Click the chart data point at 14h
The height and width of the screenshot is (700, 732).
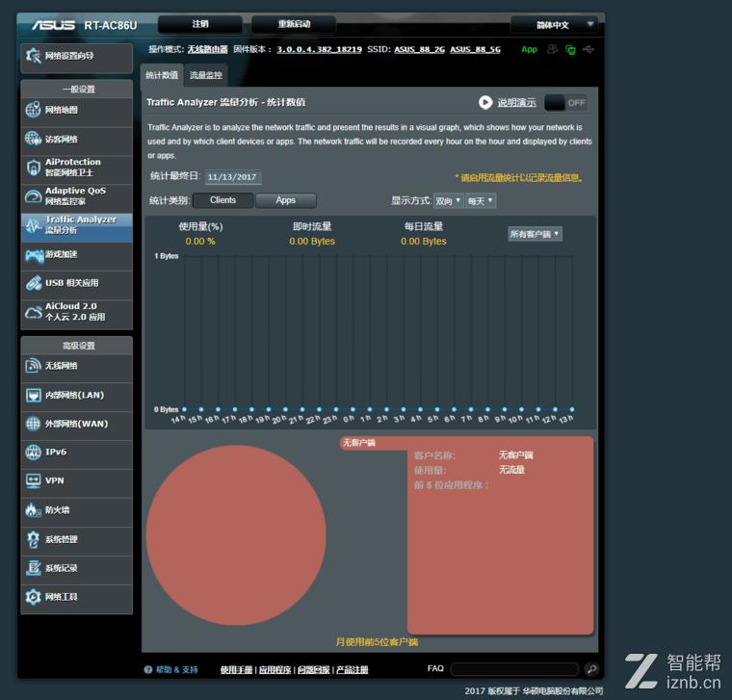184,409
